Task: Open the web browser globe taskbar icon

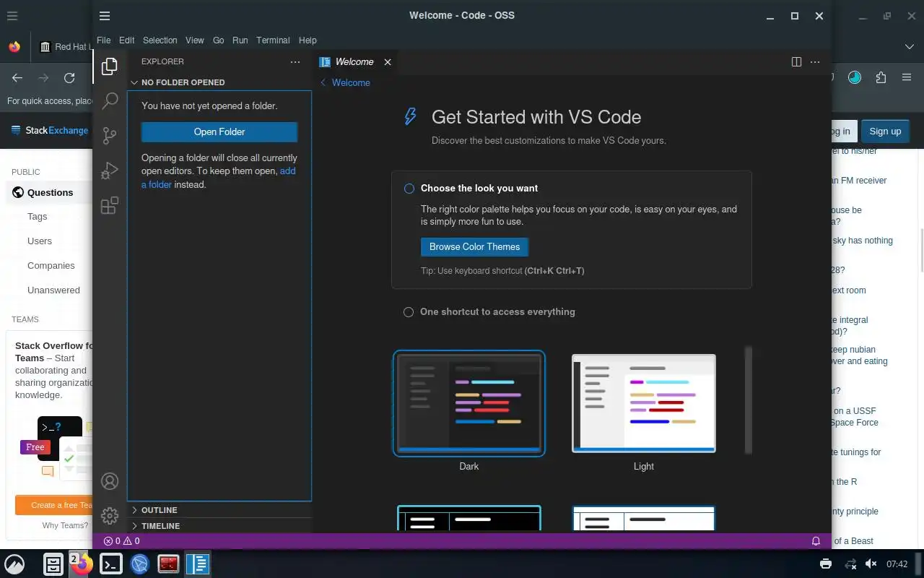Action: click(x=139, y=564)
